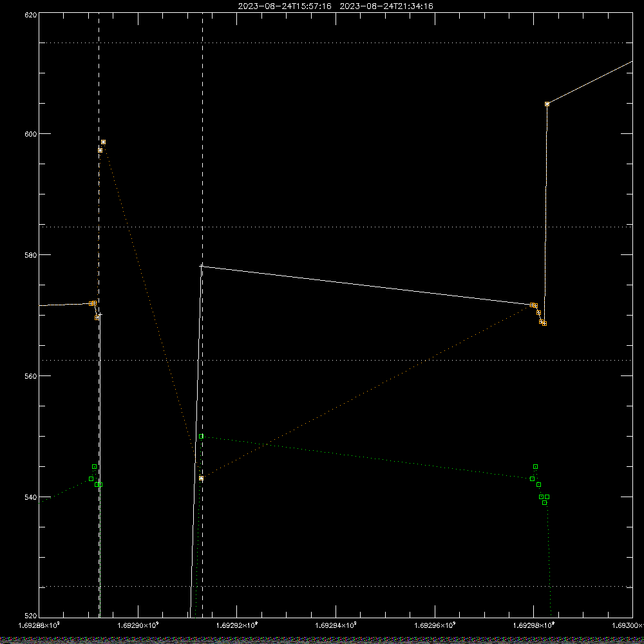
Task: Select the orange data marker at value 605
Action: click(x=547, y=104)
